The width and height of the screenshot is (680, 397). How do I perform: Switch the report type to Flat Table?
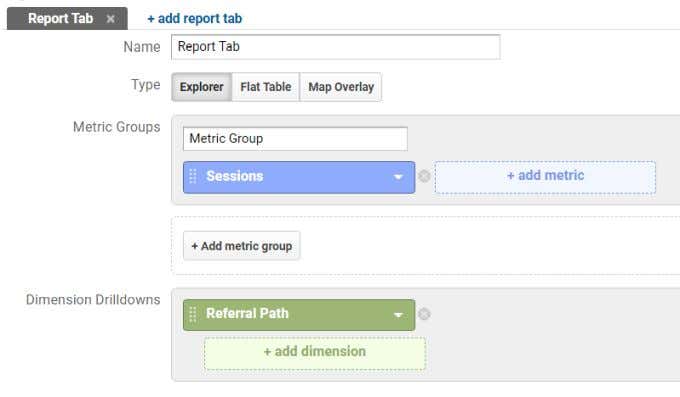click(265, 87)
